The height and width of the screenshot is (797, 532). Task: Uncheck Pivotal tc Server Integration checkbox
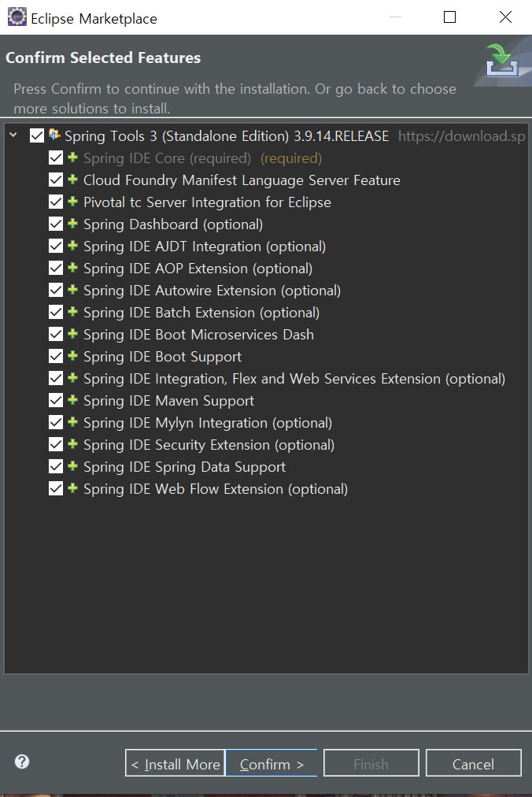click(x=56, y=202)
